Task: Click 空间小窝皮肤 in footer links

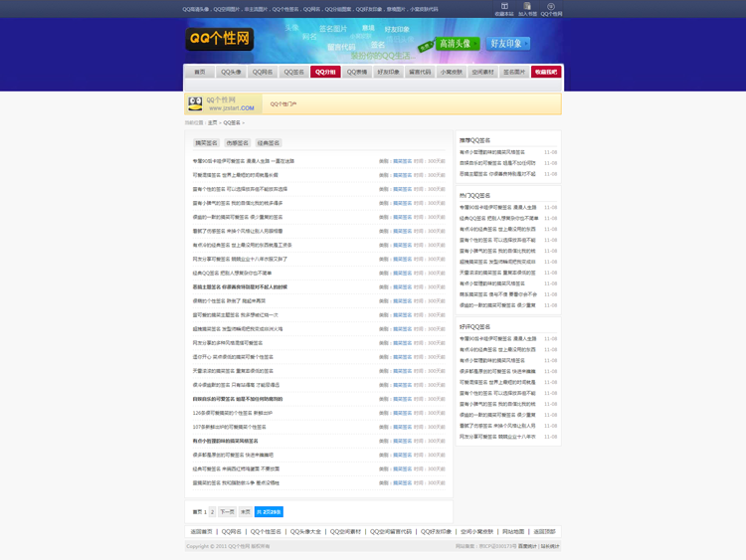Action: pyautogui.click(x=476, y=531)
